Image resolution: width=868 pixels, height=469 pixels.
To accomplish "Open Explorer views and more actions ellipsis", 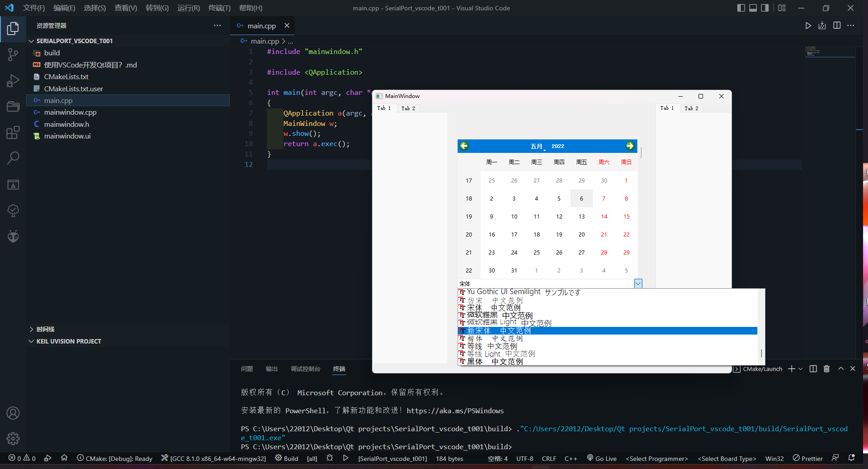I will (x=217, y=26).
